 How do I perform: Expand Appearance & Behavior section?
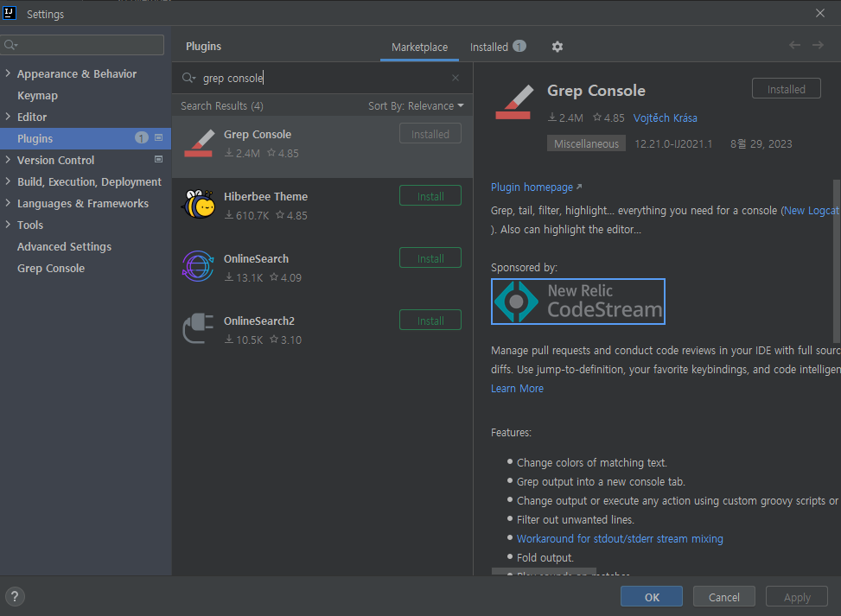tap(8, 73)
